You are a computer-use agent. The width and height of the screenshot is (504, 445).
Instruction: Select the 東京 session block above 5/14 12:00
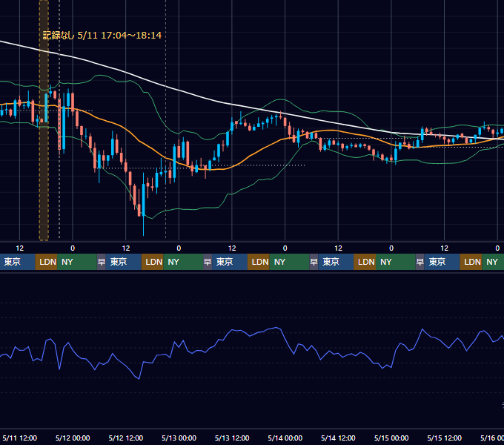(336, 262)
